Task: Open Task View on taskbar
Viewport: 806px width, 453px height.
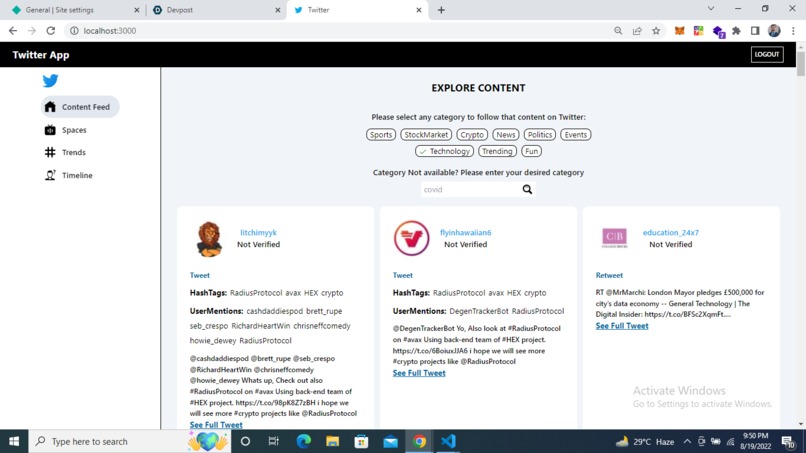Action: pos(273,441)
